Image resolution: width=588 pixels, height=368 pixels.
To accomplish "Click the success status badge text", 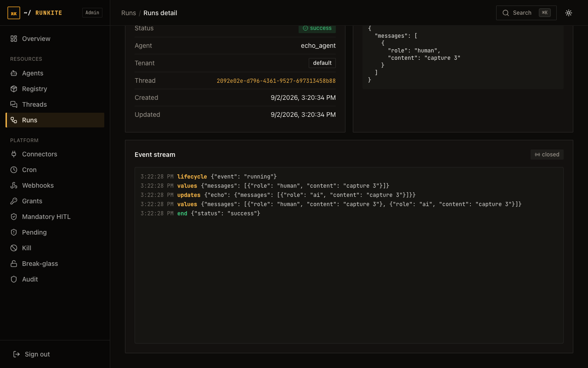I will (x=321, y=28).
